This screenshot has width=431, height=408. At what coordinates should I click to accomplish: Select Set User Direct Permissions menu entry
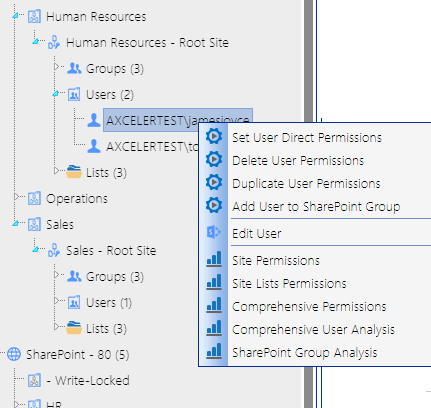point(307,138)
